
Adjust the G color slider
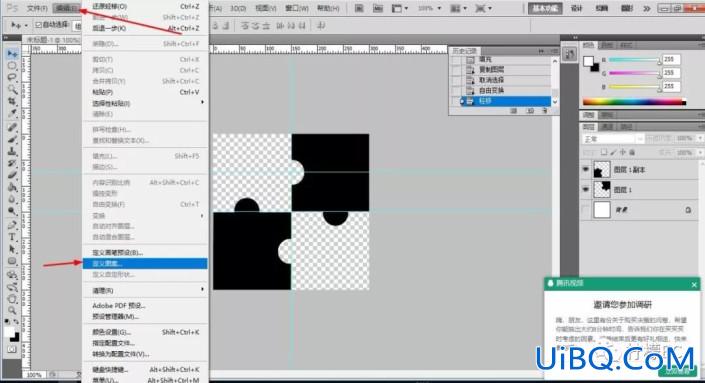[635, 73]
